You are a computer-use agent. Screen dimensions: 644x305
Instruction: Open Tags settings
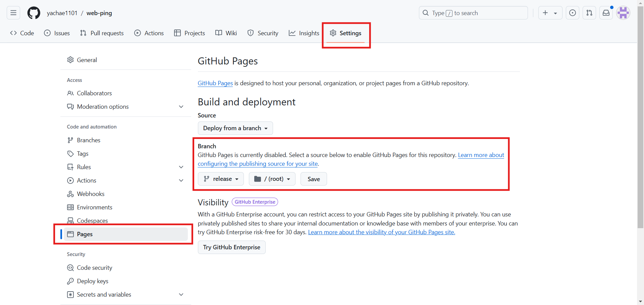point(126,154)
